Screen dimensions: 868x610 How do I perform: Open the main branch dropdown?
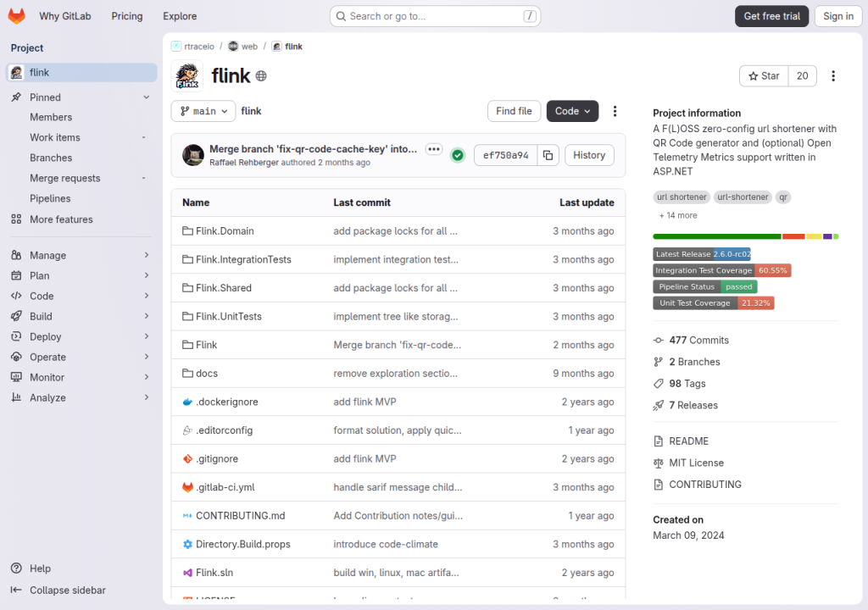(203, 111)
